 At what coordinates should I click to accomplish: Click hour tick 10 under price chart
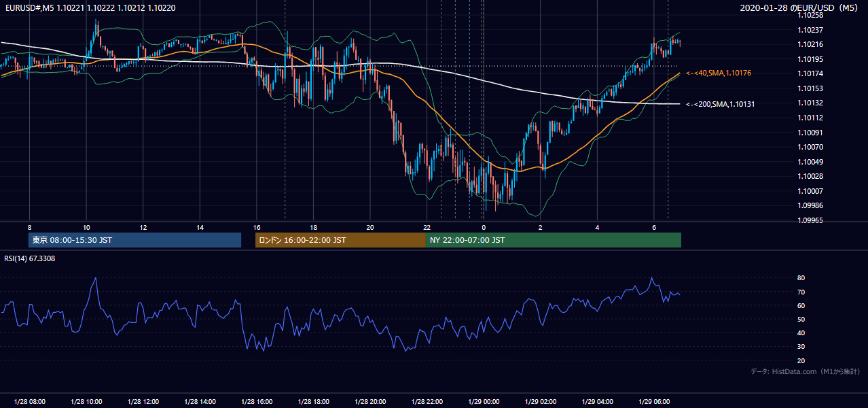[x=86, y=227]
